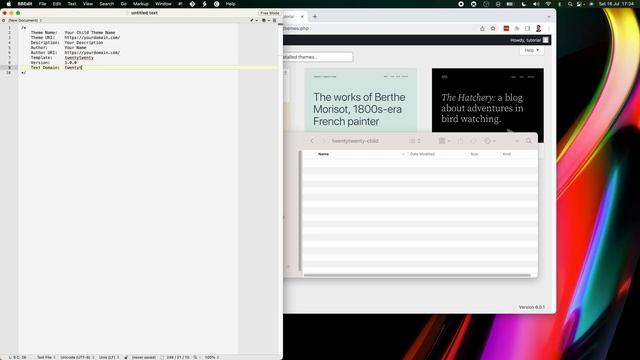640x360 pixels.
Task: Open the Help menu in menu bar
Action: pyautogui.click(x=231, y=4)
